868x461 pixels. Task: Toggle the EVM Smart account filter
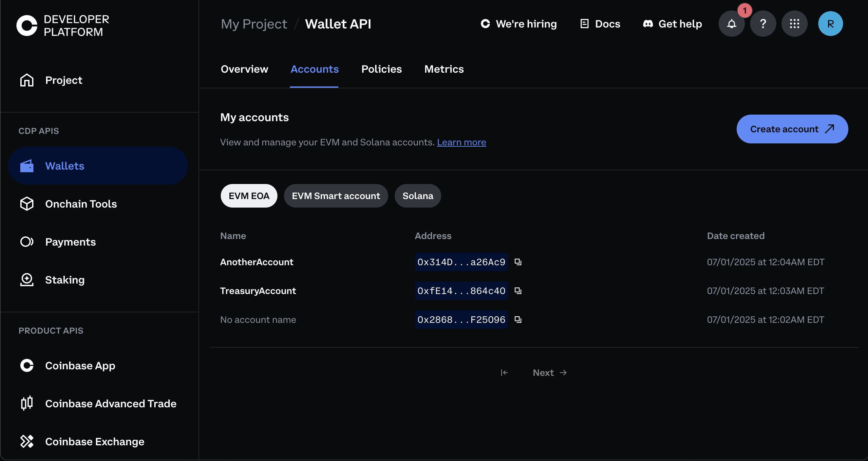(336, 196)
